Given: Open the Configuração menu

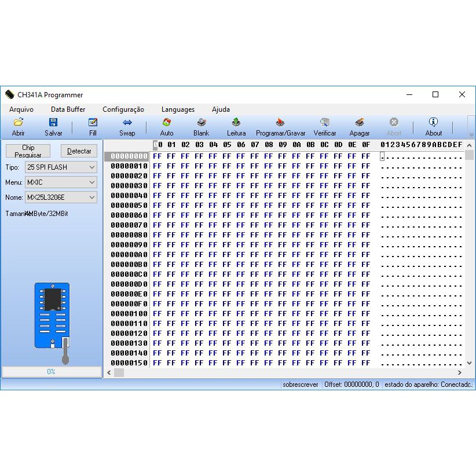Looking at the screenshot, I should tap(123, 109).
